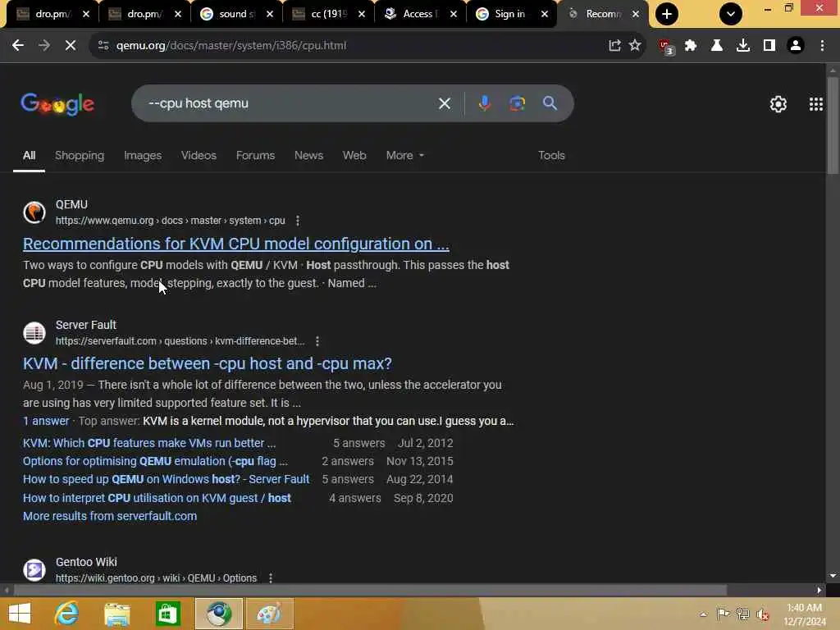
Task: Switch to the Forums results tab
Action: point(255,155)
